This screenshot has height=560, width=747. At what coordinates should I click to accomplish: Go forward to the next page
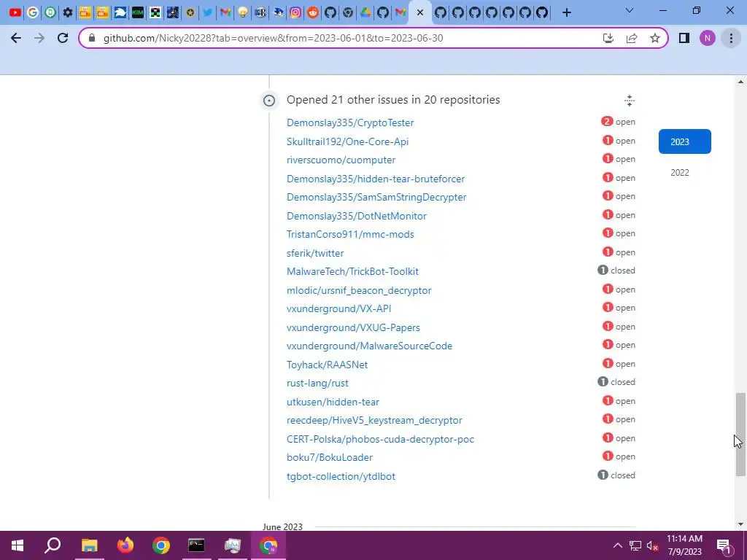coord(39,38)
